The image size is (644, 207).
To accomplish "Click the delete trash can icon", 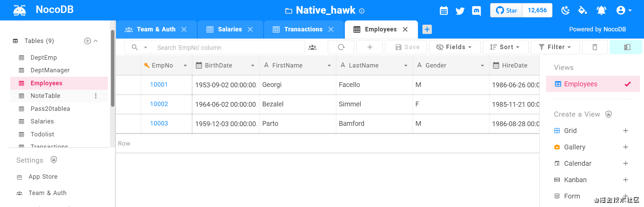I will coord(595,47).
